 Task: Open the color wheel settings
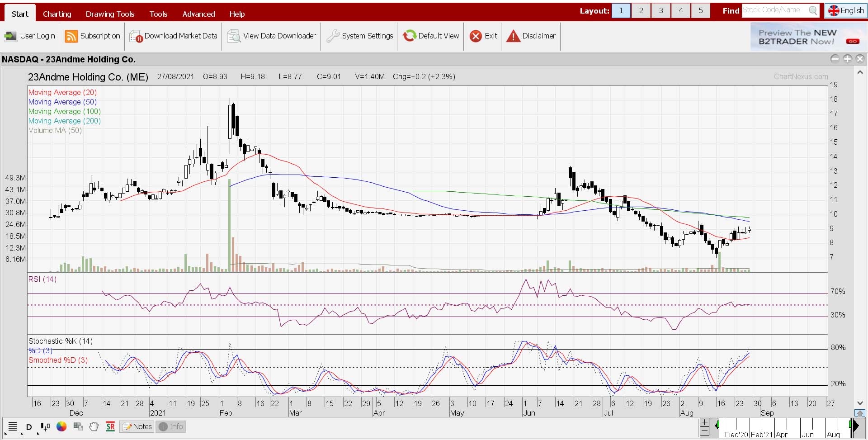(x=61, y=426)
